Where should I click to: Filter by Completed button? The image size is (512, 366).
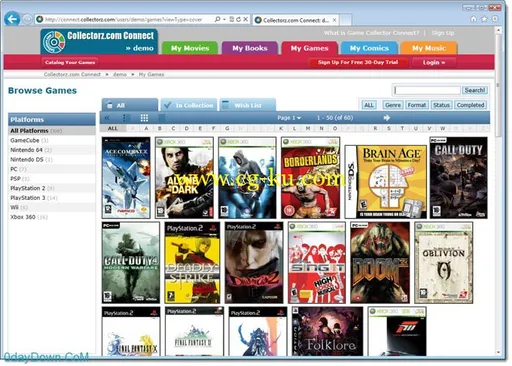[x=470, y=105]
